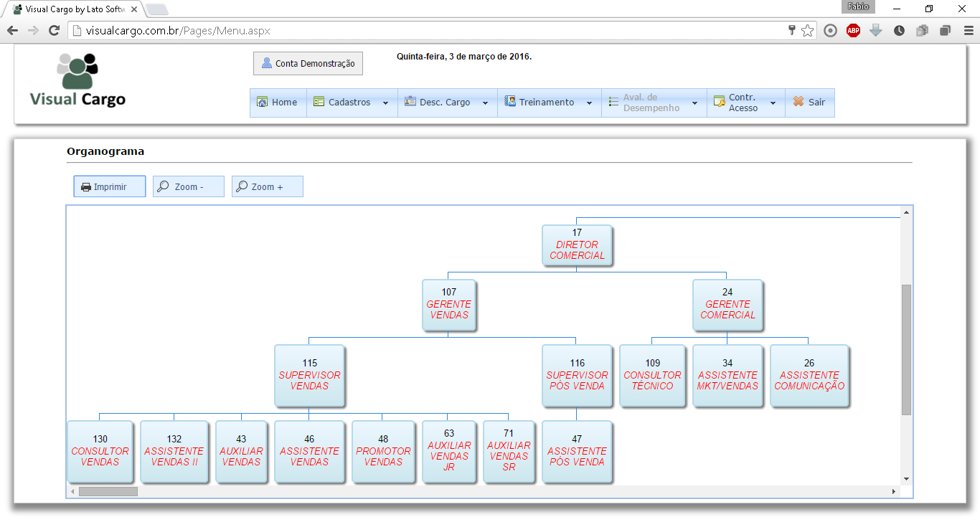The height and width of the screenshot is (522, 980).
Task: Expand the Cadastros dropdown menu
Action: click(352, 103)
